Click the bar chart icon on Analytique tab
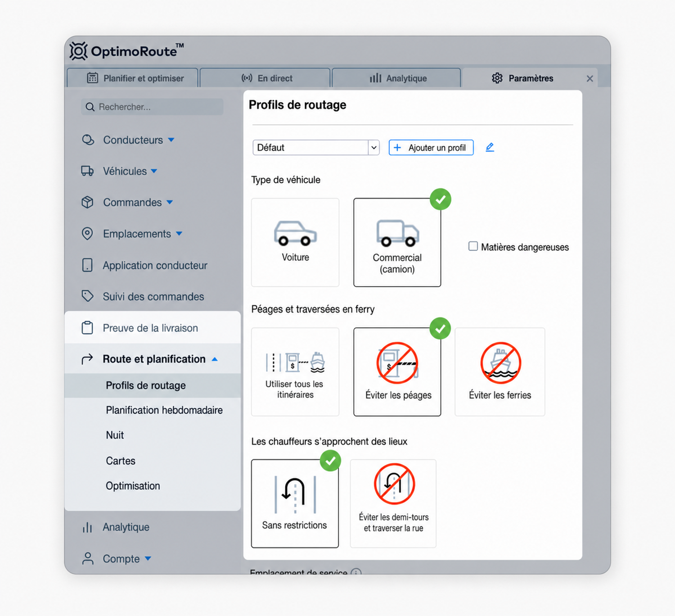Image resolution: width=675 pixels, height=616 pixels. click(375, 78)
